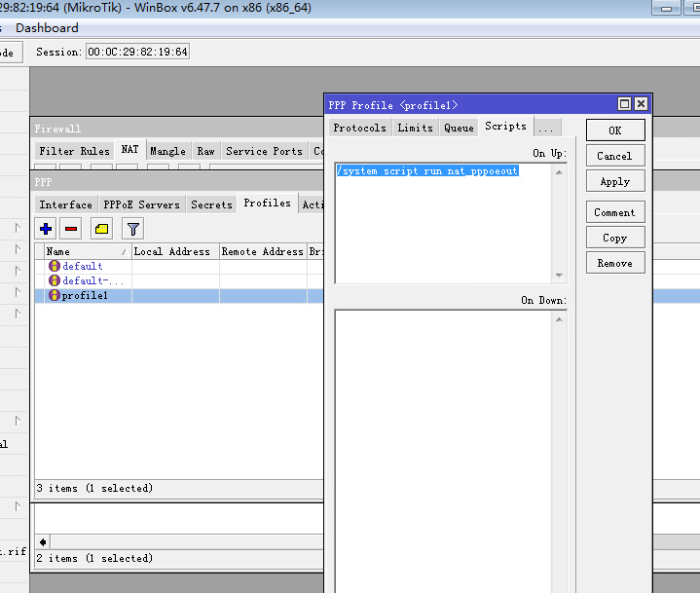Open the Queue tab
The image size is (700, 593).
[459, 128]
